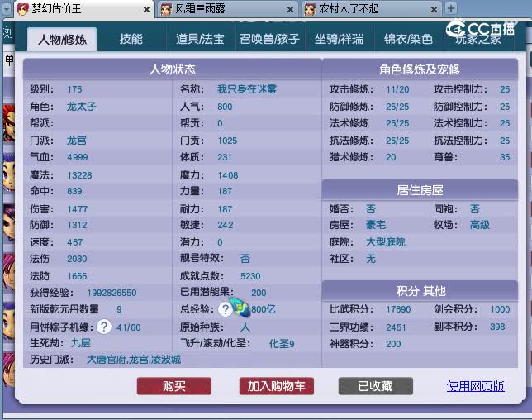The image size is (532, 420).
Task: Click the 人物状态 section header
Action: [x=173, y=69]
